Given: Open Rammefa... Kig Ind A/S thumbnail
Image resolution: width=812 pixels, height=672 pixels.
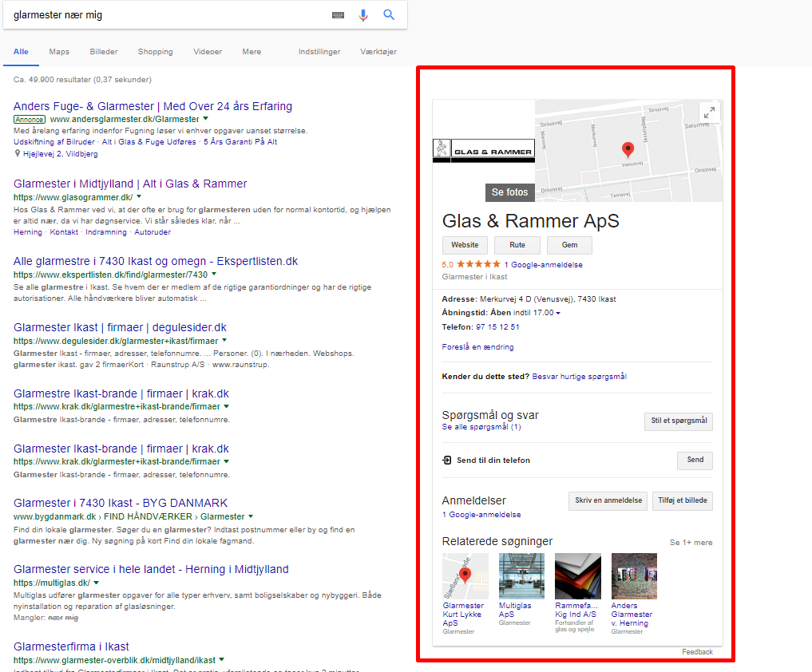Looking at the screenshot, I should (x=578, y=576).
